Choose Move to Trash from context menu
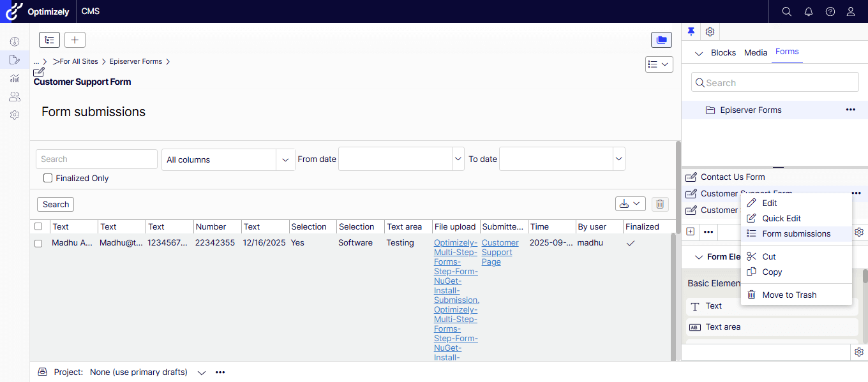The width and height of the screenshot is (868, 382). click(789, 295)
